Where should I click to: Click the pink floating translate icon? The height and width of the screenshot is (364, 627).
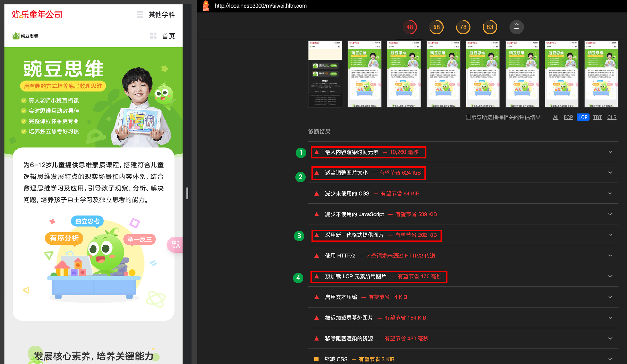click(x=176, y=245)
